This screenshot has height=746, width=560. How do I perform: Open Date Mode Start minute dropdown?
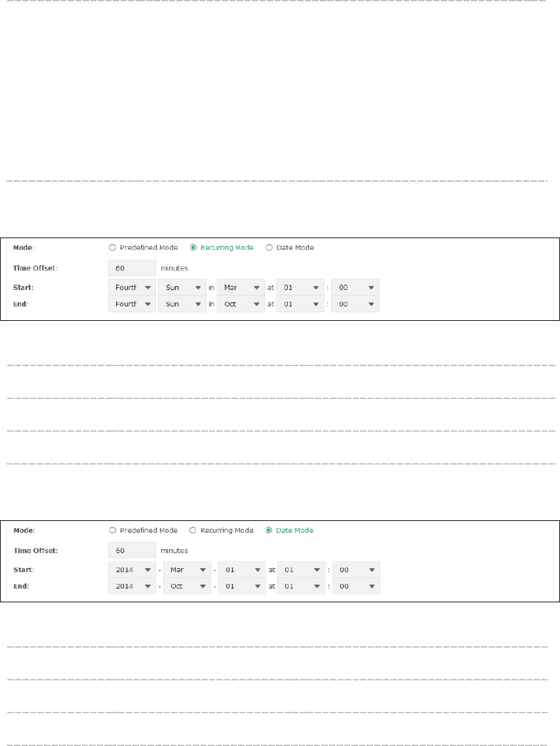pyautogui.click(x=356, y=570)
